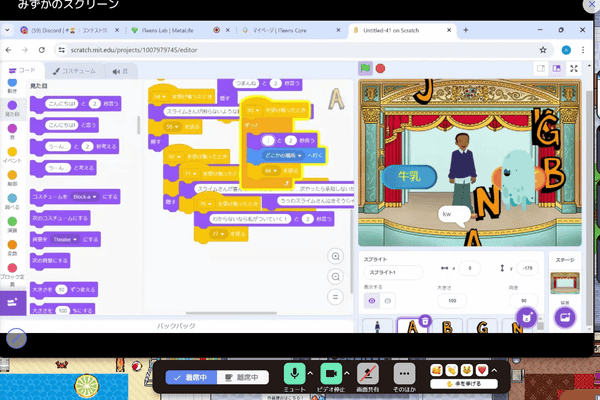The height and width of the screenshot is (400, 600).
Task: Click the 牛乳 button on the stage
Action: pyautogui.click(x=409, y=176)
